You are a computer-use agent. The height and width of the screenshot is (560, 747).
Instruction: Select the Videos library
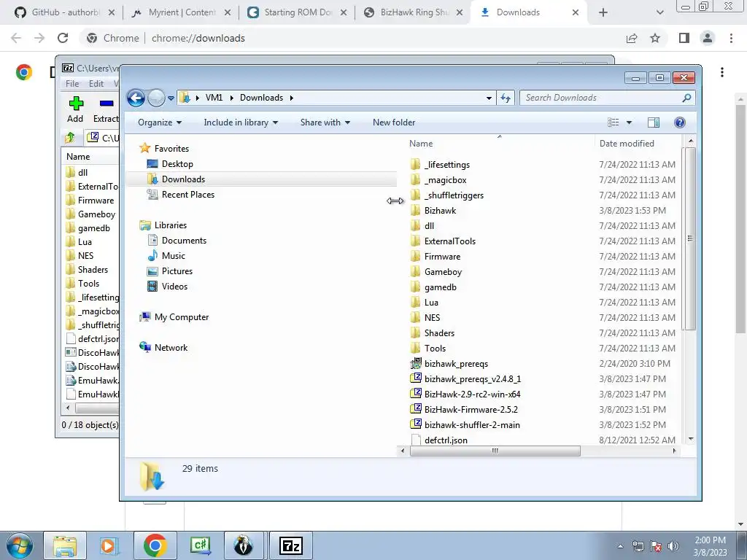click(x=174, y=286)
